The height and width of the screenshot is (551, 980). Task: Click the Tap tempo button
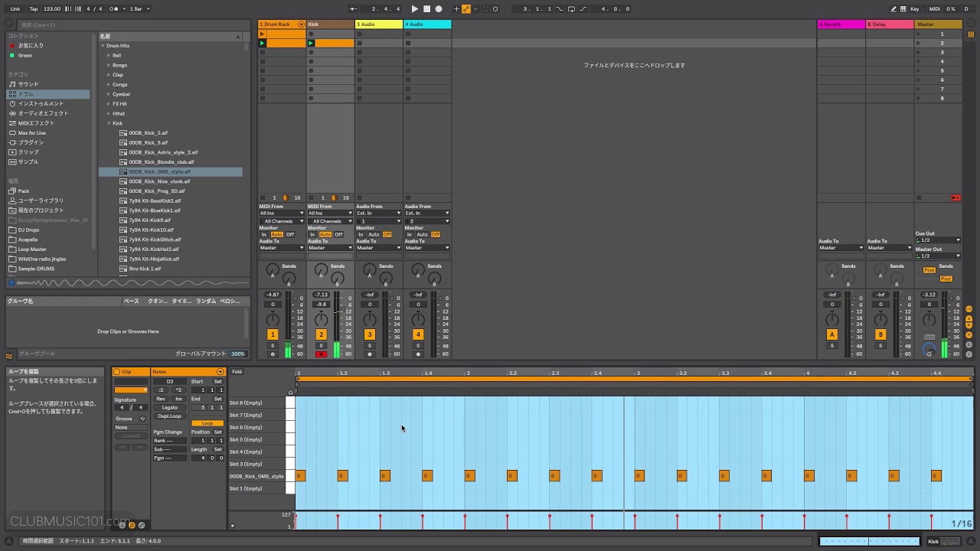(x=34, y=8)
